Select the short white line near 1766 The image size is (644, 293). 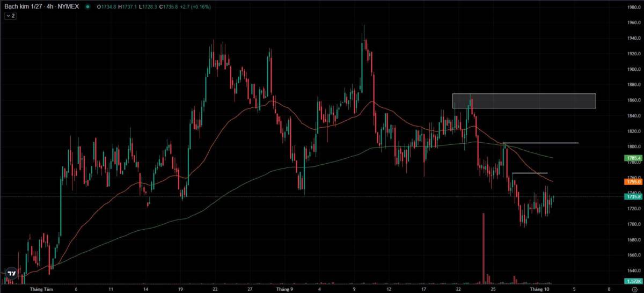click(530, 173)
